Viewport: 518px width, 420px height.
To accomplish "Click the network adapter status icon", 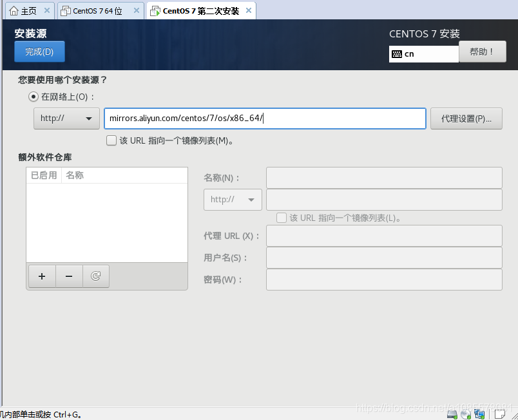I will [479, 414].
